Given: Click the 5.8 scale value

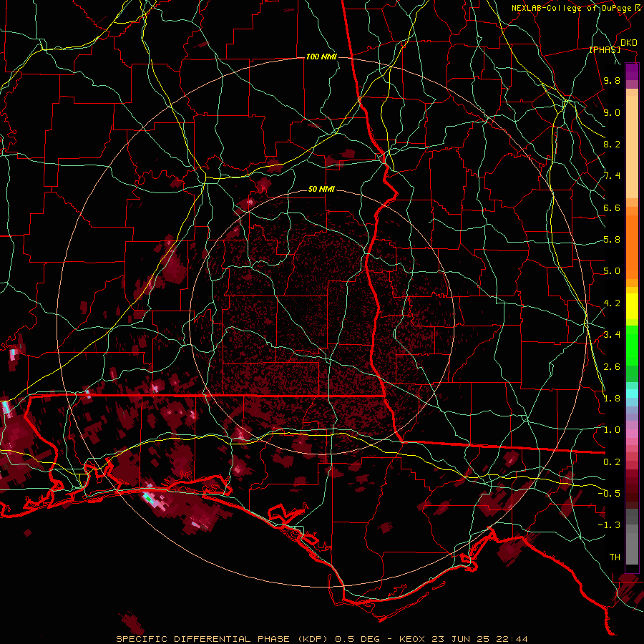Looking at the screenshot, I should coord(612,240).
